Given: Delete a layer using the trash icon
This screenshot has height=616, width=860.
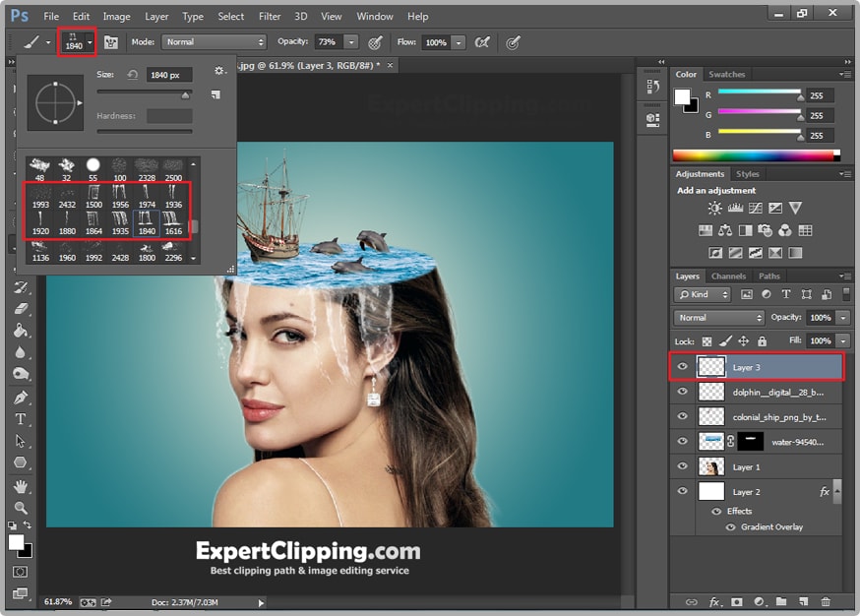Looking at the screenshot, I should (x=826, y=601).
